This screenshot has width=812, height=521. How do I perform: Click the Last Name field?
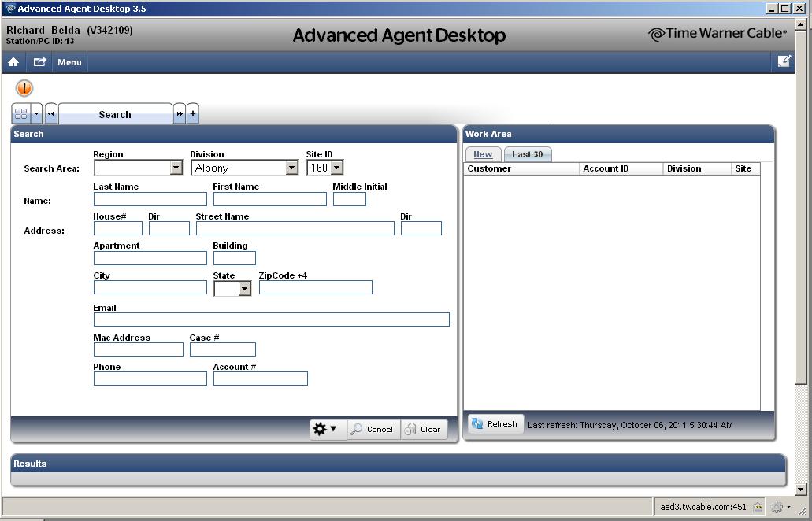pos(150,199)
